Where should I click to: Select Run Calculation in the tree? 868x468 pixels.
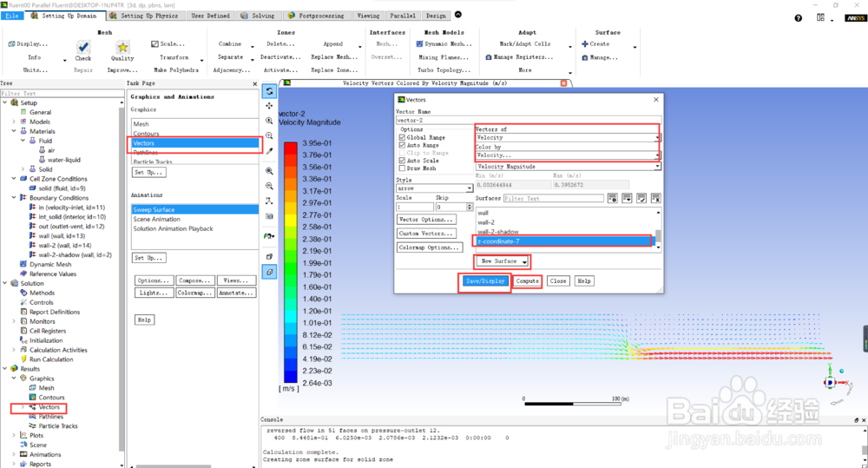pyautogui.click(x=51, y=359)
